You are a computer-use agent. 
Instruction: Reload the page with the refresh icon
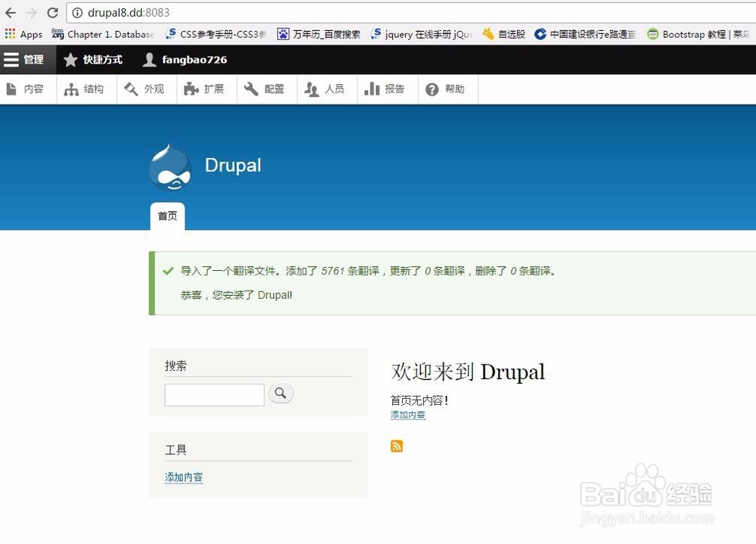53,13
